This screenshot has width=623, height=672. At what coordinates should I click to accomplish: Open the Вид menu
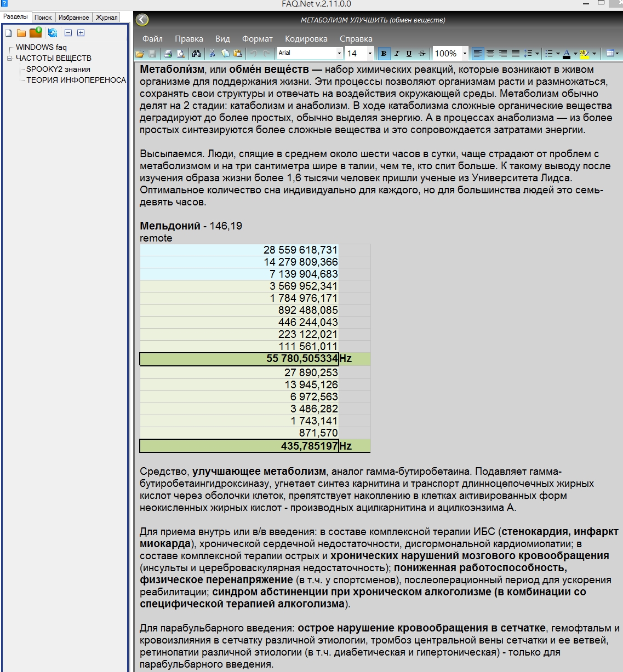tap(222, 39)
